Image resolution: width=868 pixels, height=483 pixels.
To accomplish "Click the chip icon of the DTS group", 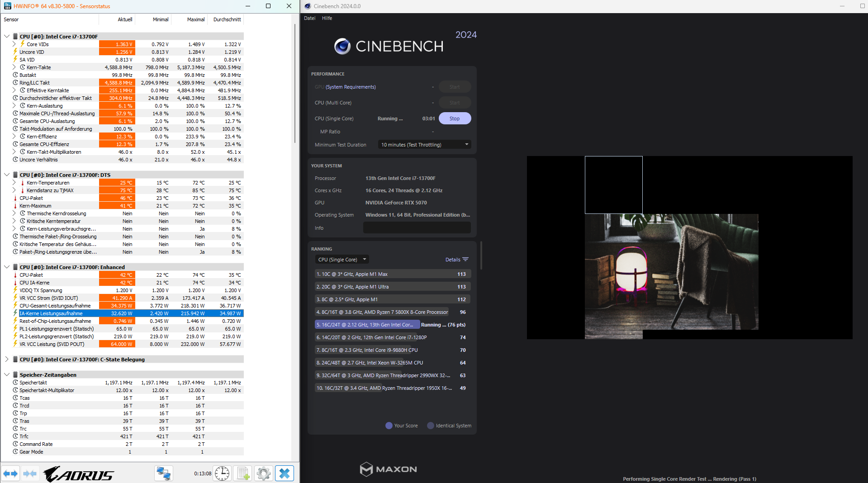I will [15, 175].
